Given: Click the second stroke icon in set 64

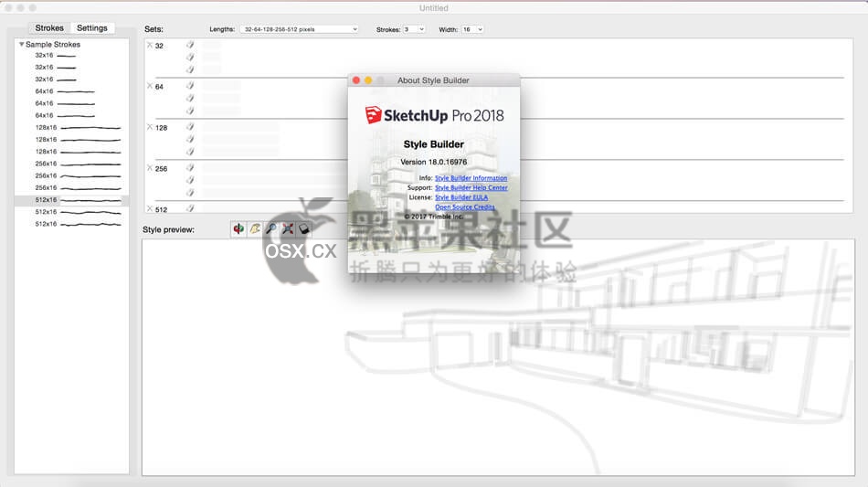Looking at the screenshot, I should click(190, 98).
